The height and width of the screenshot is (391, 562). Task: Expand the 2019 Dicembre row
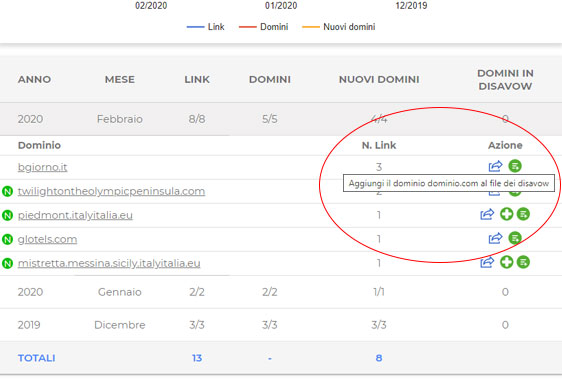coord(281,325)
